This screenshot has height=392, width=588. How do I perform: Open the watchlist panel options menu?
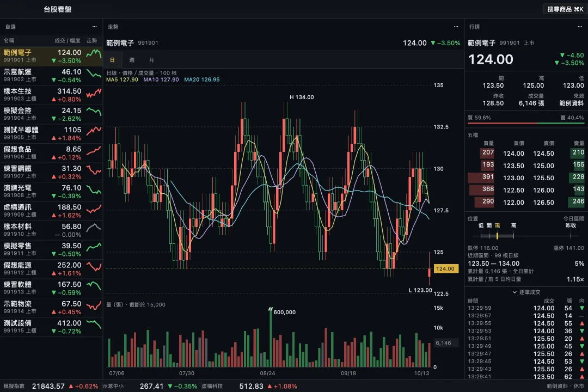(x=95, y=27)
